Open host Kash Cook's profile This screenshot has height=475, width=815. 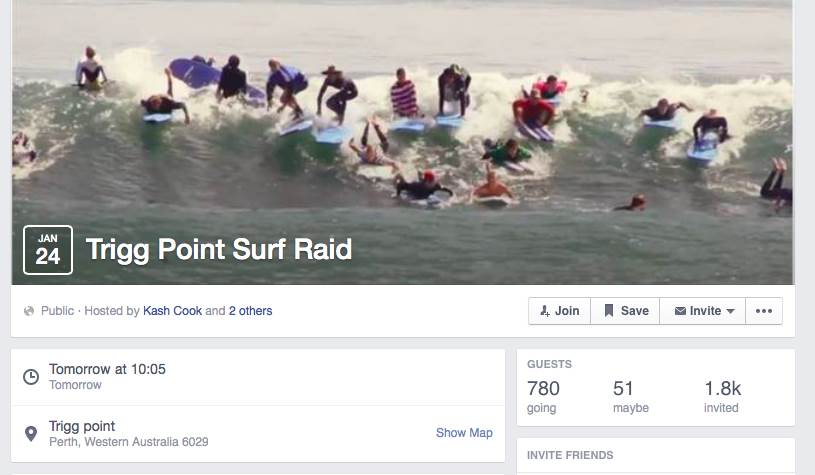[x=172, y=311]
